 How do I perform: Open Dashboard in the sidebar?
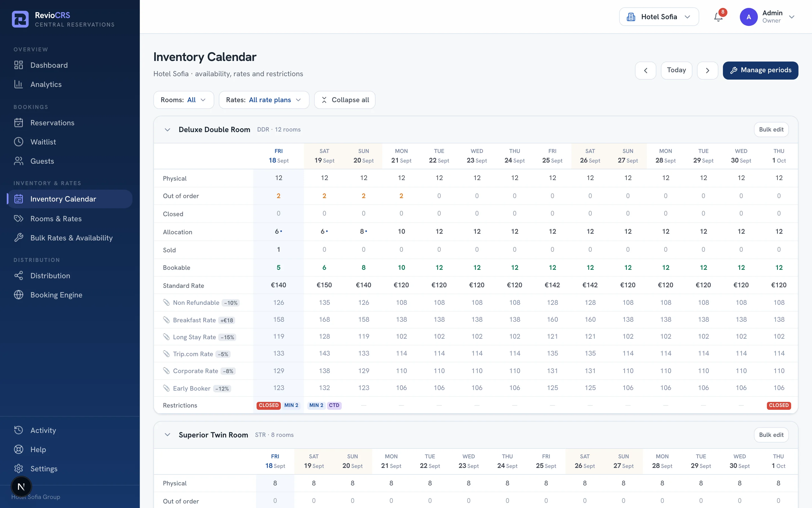click(69, 65)
